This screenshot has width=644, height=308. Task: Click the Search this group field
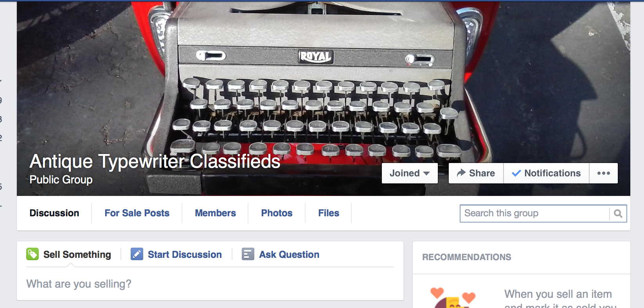[534, 214]
